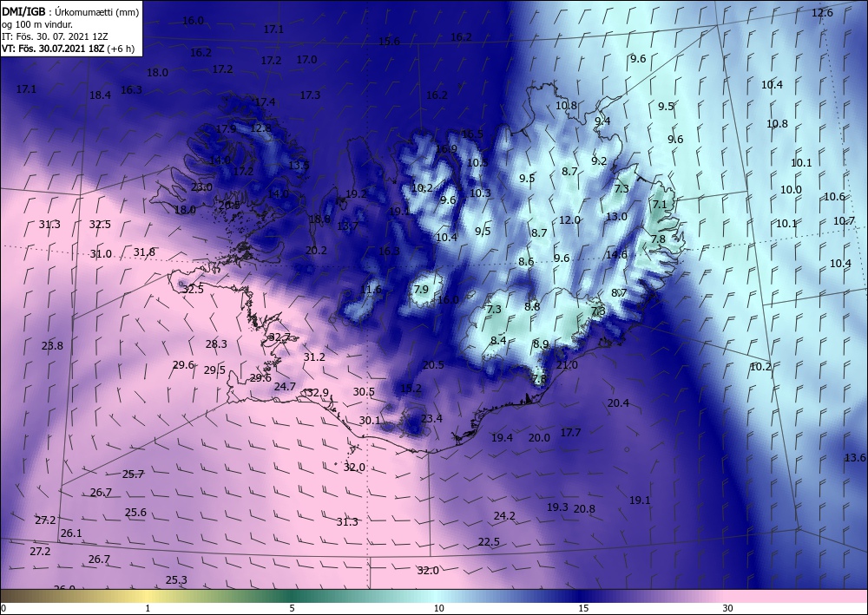Viewport: 868px width, 615px height.
Task: Click the 24.7 value on the map
Action: tap(285, 387)
